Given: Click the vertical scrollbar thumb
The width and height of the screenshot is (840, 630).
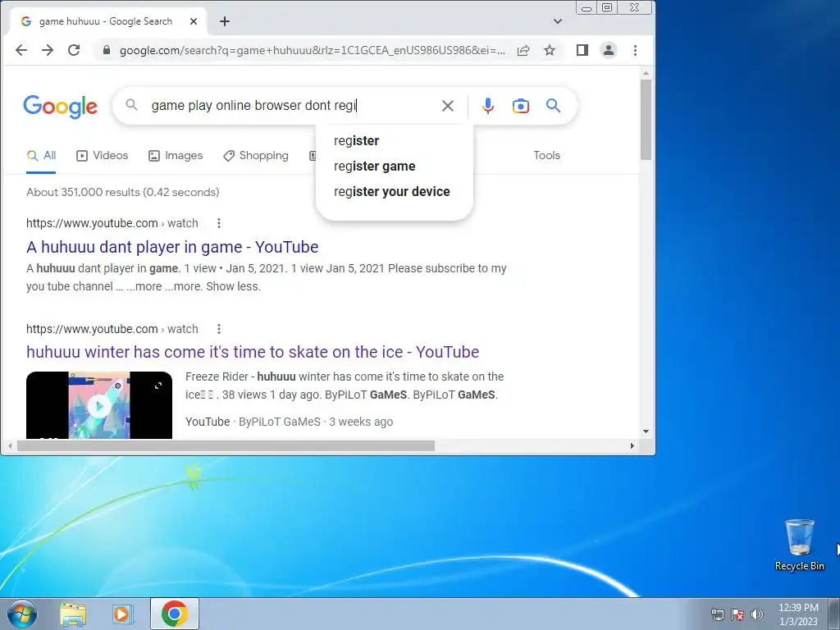Looking at the screenshot, I should tap(646, 120).
